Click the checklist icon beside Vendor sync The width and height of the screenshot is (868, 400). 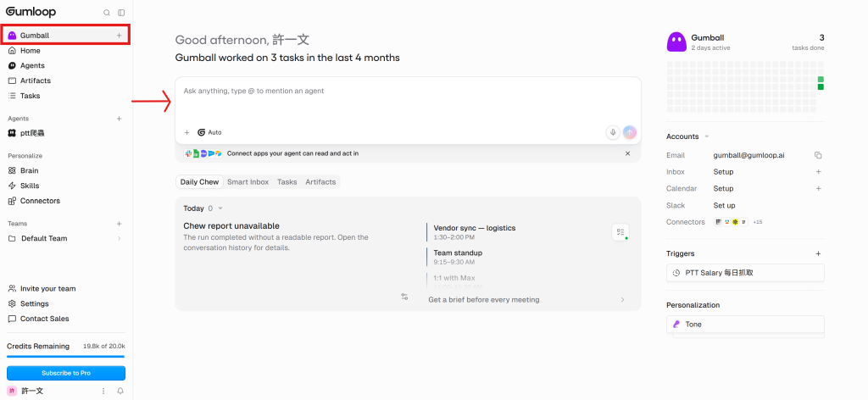click(620, 232)
